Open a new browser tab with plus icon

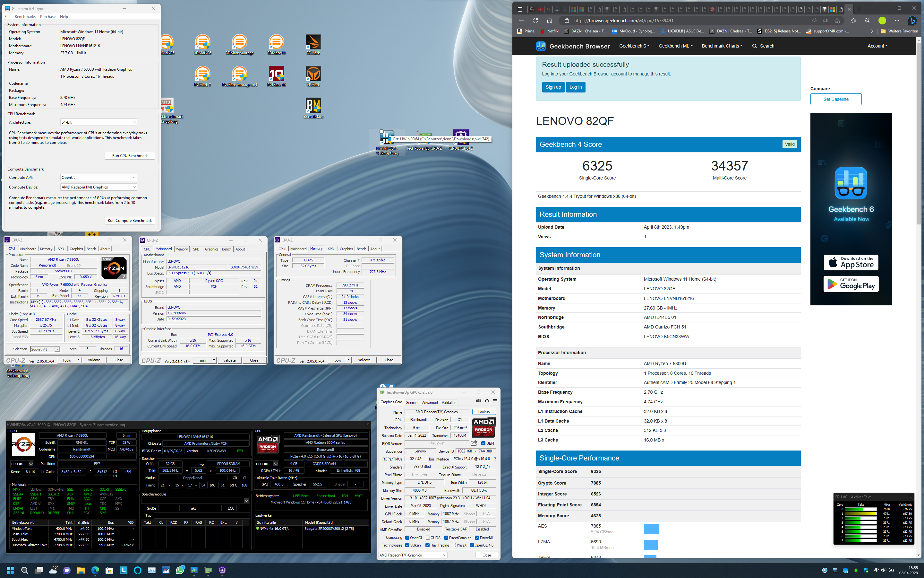859,9
